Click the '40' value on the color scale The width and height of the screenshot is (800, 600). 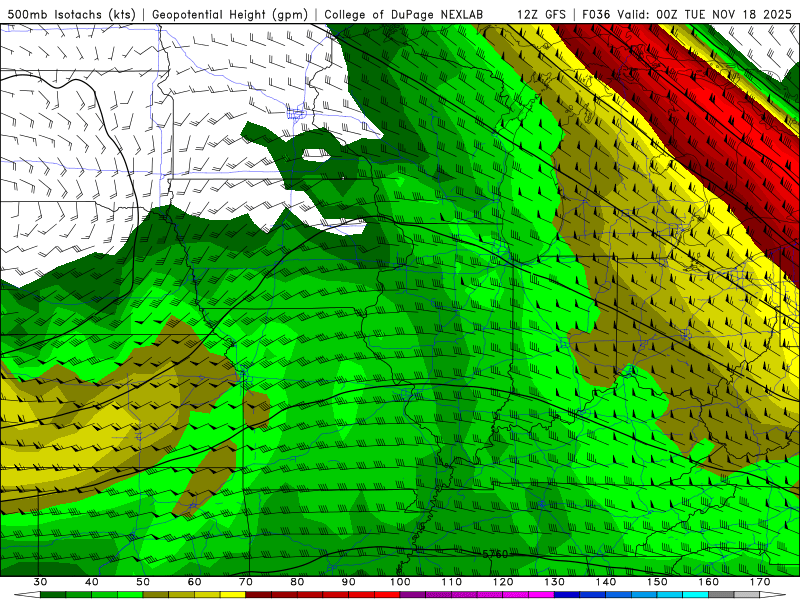[x=92, y=582]
